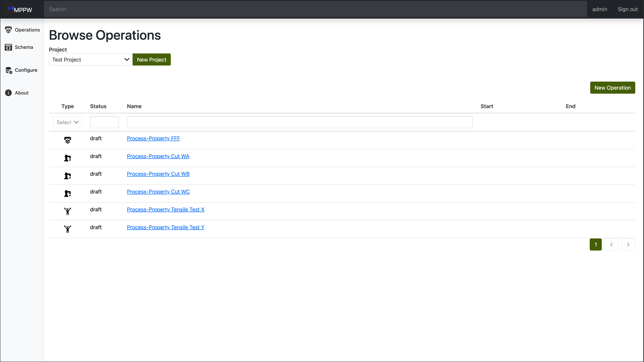Open Process-Property Tensile Test X
This screenshot has width=644, height=362.
pos(165,209)
